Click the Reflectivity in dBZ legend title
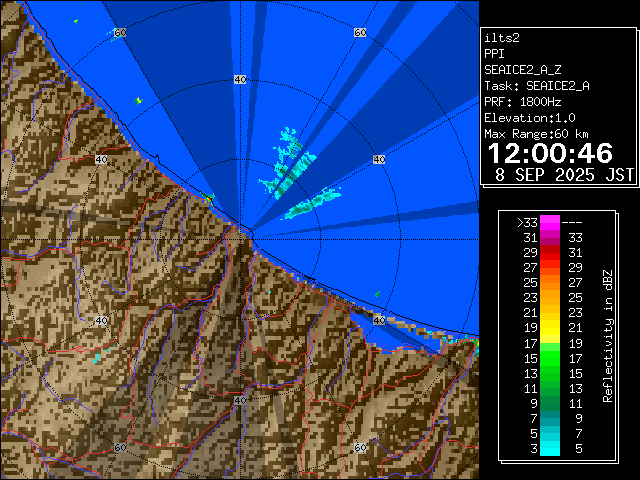640x480 pixels. pos(607,335)
